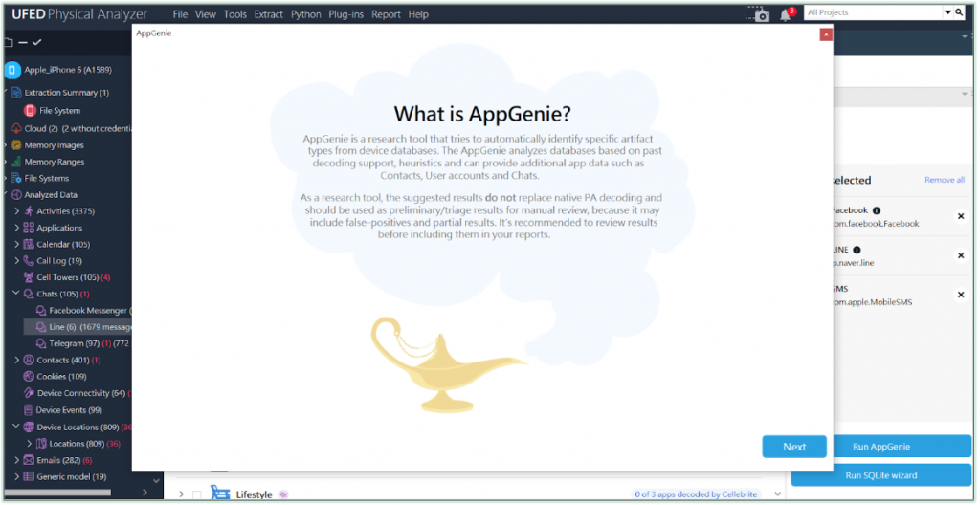
Task: Open the Help menu
Action: coord(419,14)
